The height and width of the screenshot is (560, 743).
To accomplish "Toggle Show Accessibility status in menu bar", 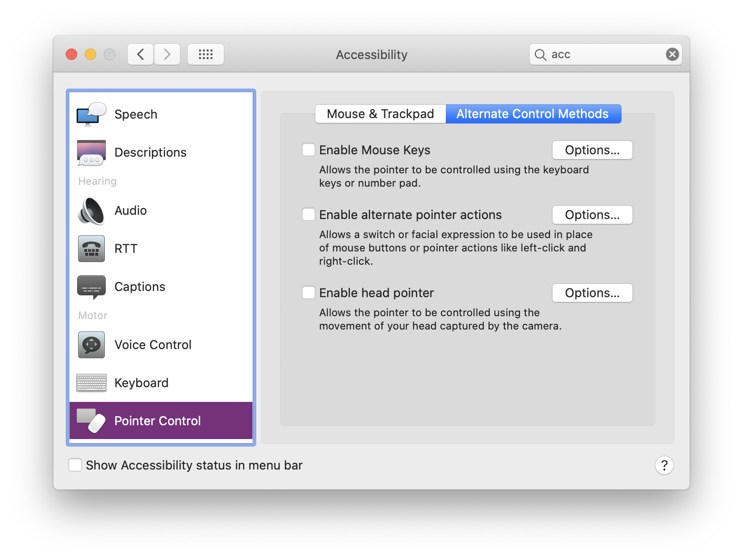I will [x=75, y=465].
